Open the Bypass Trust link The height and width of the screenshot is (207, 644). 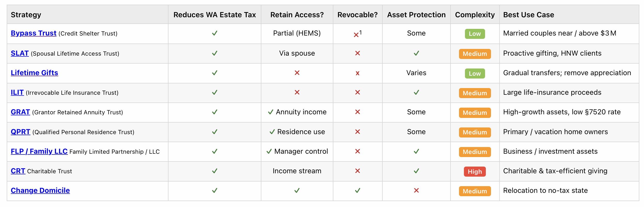[x=34, y=33]
